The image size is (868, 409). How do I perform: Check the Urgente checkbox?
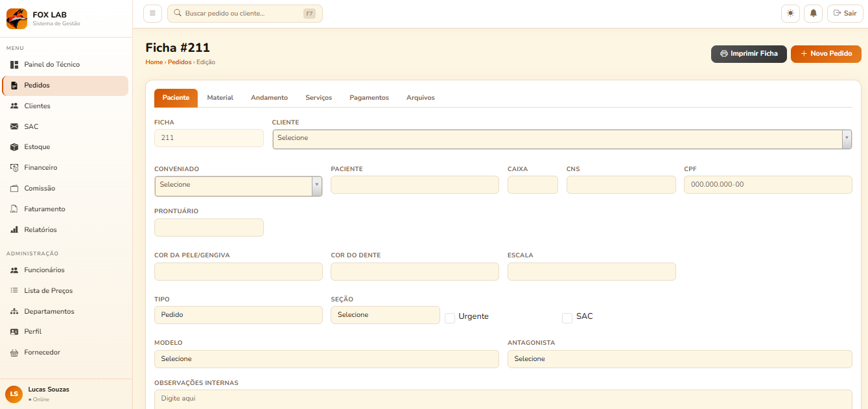coord(450,318)
